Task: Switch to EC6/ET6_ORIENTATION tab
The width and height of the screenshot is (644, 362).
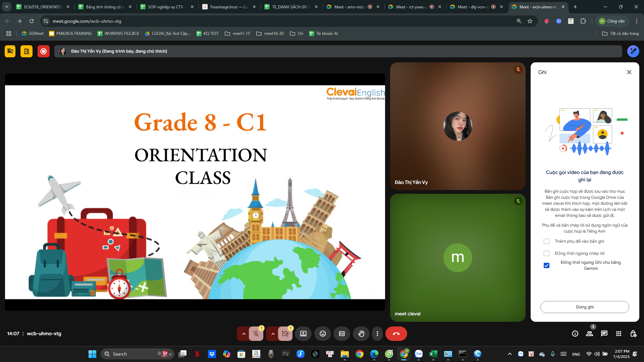Action: (43, 7)
